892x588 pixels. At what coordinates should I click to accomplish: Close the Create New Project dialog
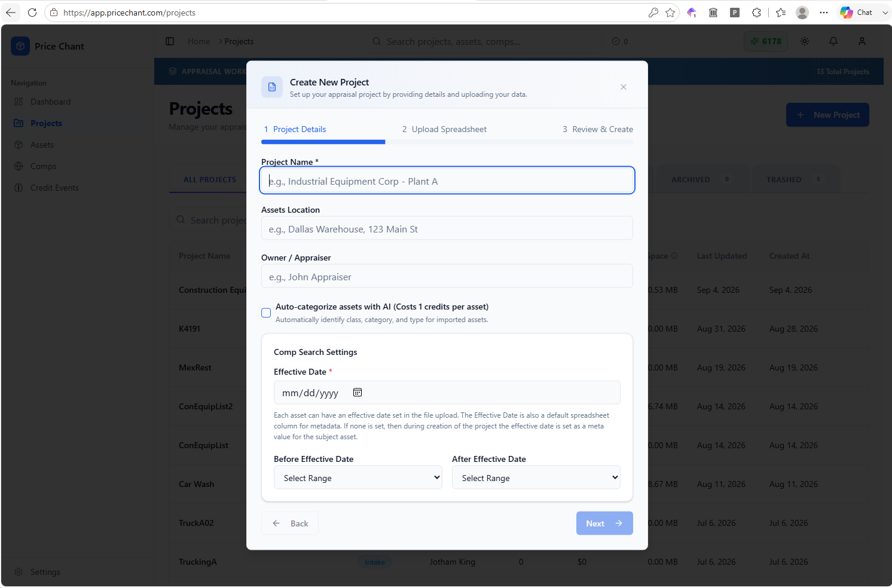tap(624, 87)
